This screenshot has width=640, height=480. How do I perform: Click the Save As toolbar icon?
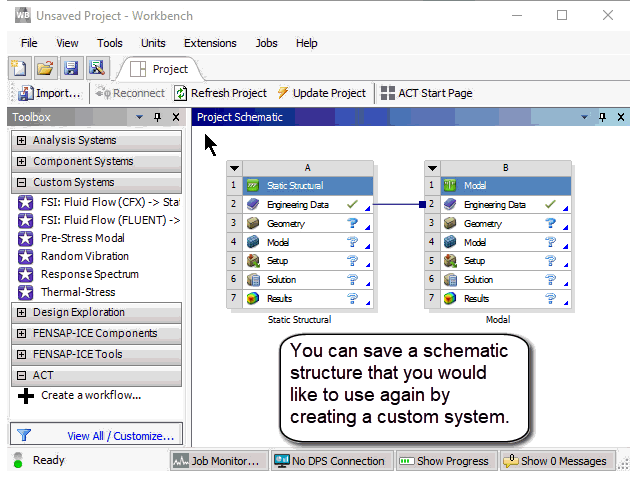(97, 68)
